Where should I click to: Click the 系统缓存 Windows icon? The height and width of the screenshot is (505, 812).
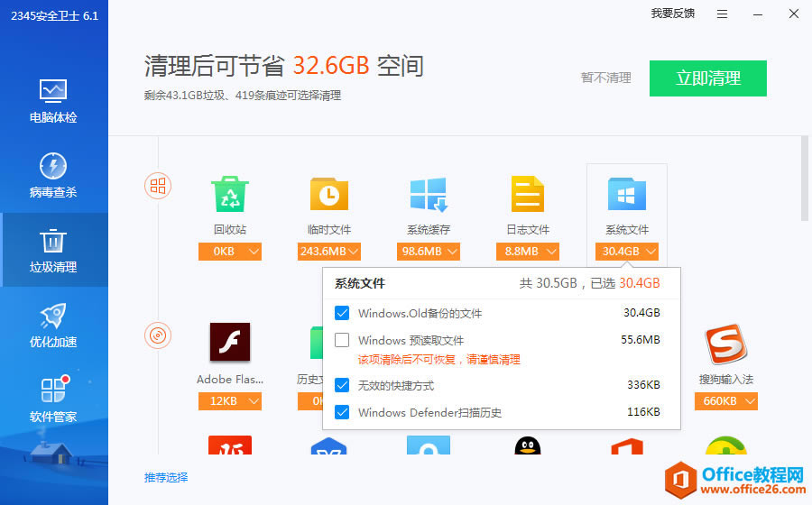pyautogui.click(x=429, y=194)
